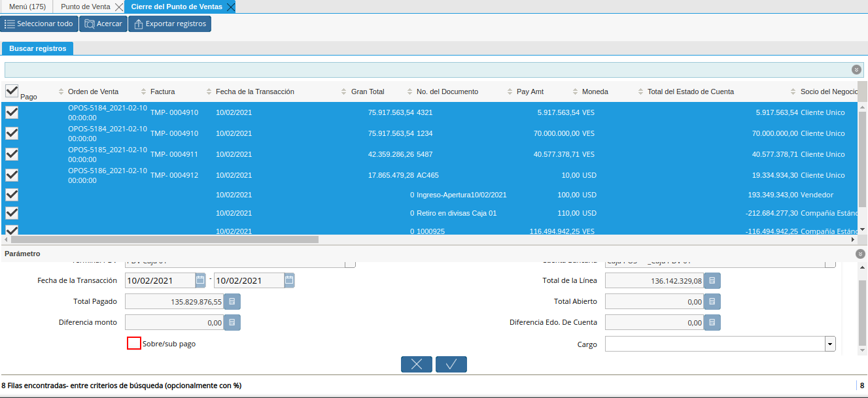Click Exportar registros button
The width and height of the screenshot is (868, 398).
(169, 24)
